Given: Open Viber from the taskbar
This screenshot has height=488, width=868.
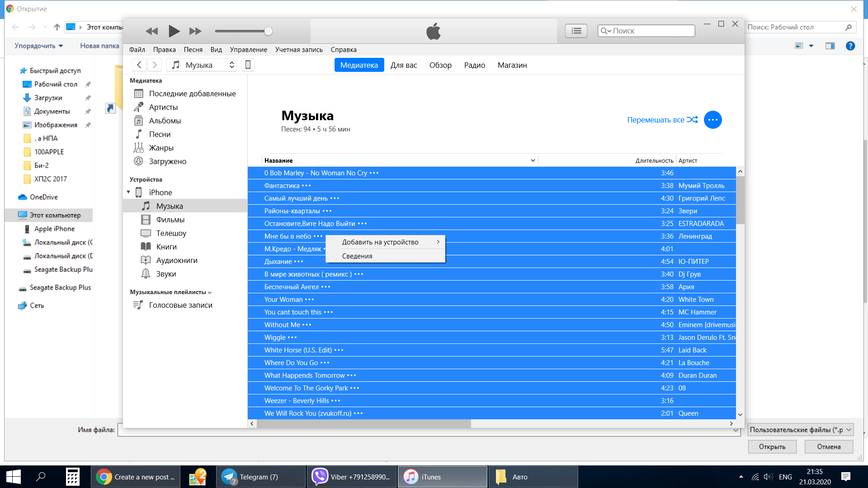Looking at the screenshot, I should click(352, 477).
